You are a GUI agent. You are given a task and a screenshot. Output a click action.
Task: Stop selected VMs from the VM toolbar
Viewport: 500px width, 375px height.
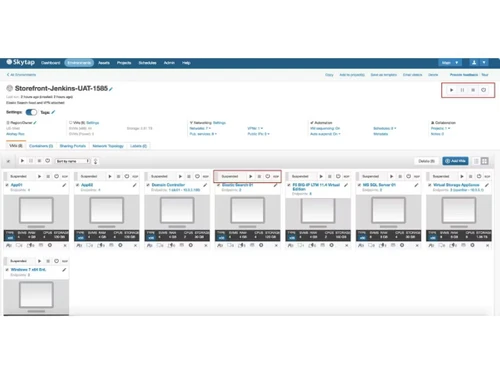[x=39, y=161]
